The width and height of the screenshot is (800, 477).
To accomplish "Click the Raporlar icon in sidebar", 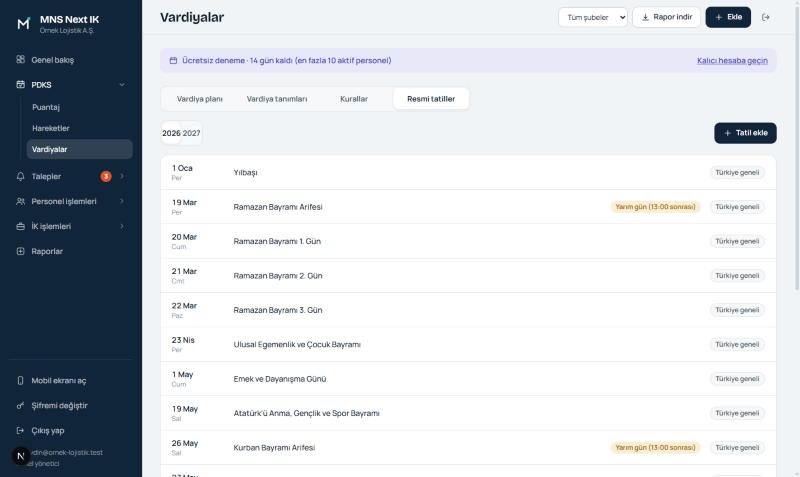I will click(x=20, y=251).
